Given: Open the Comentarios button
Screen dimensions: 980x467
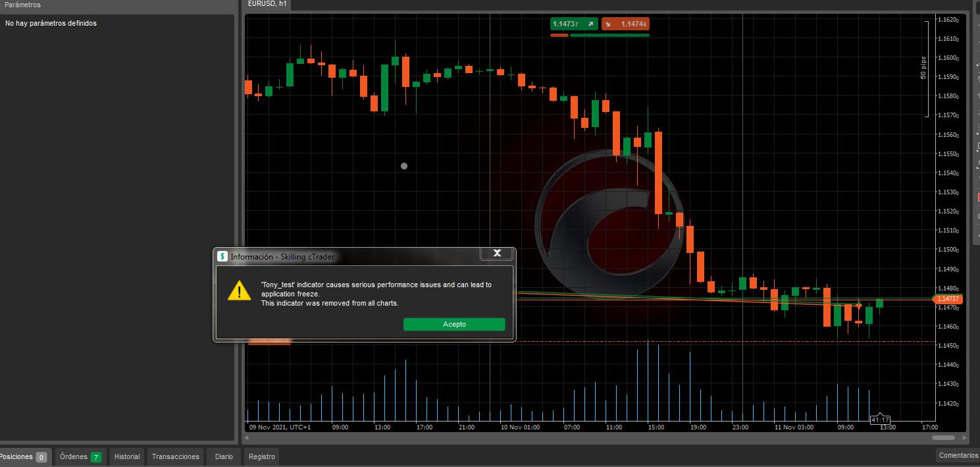Looking at the screenshot, I should coord(958,455).
